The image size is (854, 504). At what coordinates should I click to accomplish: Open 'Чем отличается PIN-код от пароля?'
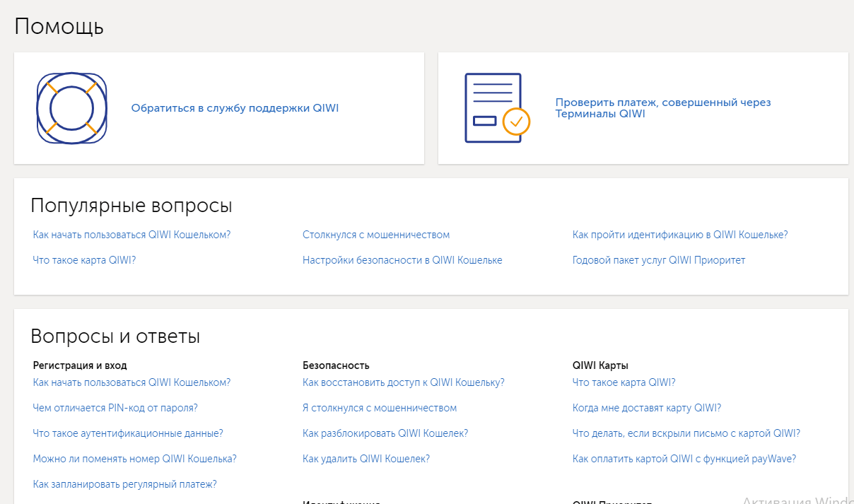coord(115,408)
